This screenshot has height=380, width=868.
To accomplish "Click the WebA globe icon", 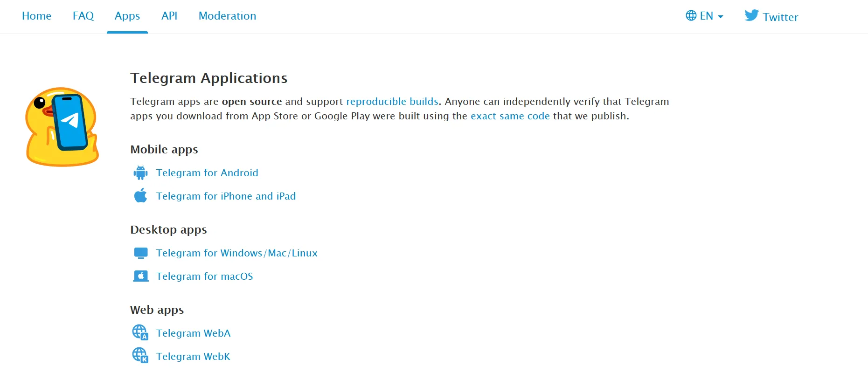I will point(140,332).
